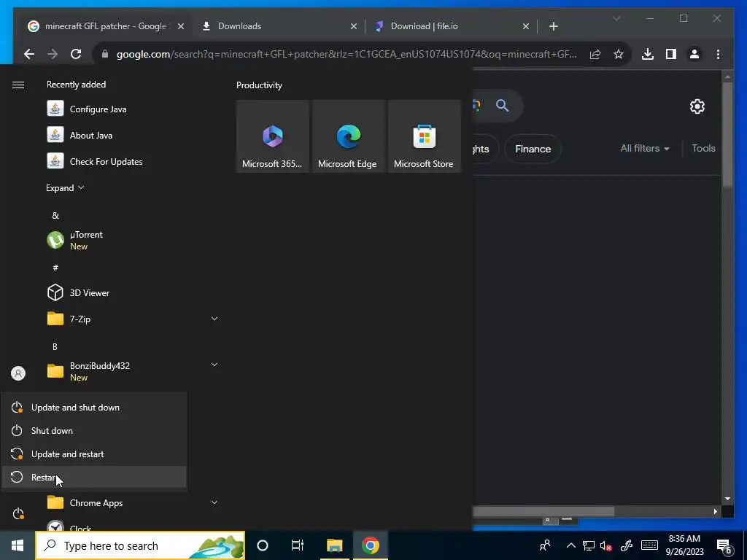
Task: Open Google quick settings gear
Action: coord(697,106)
